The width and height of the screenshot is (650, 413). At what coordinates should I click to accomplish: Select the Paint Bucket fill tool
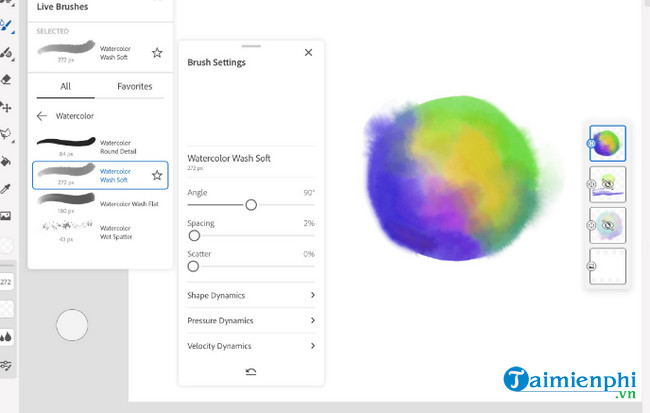click(6, 160)
